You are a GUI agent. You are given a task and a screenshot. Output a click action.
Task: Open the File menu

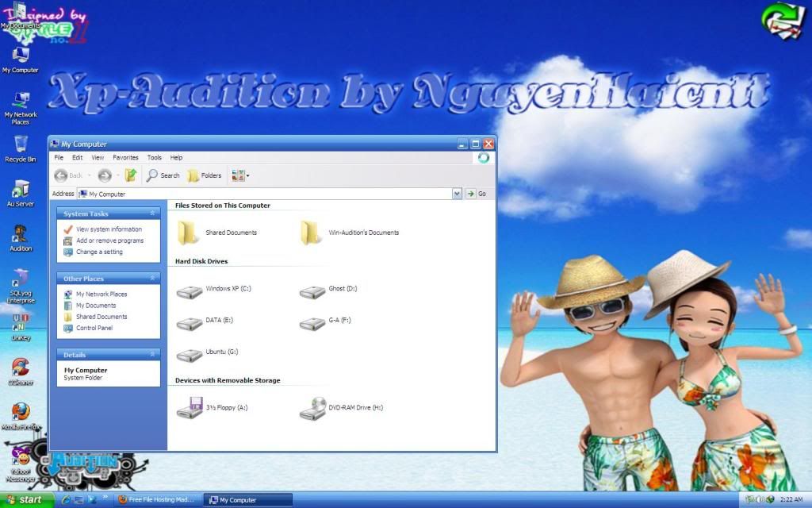coord(59,158)
